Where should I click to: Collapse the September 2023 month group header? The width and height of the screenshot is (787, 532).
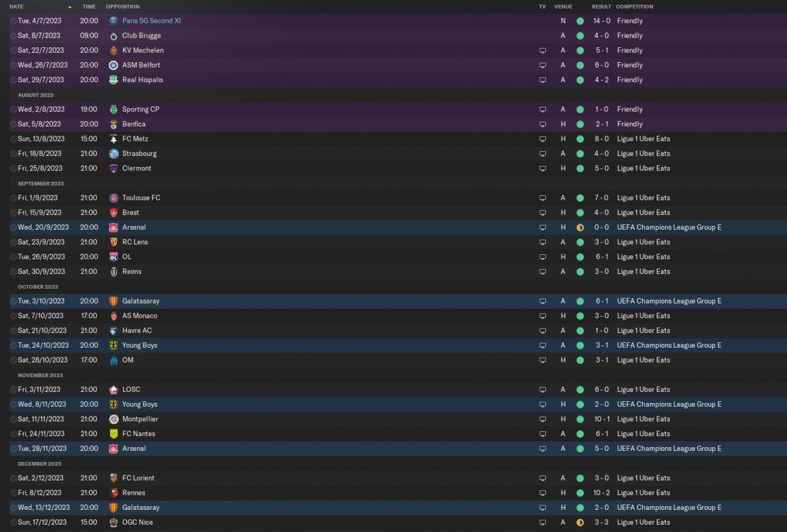41,184
